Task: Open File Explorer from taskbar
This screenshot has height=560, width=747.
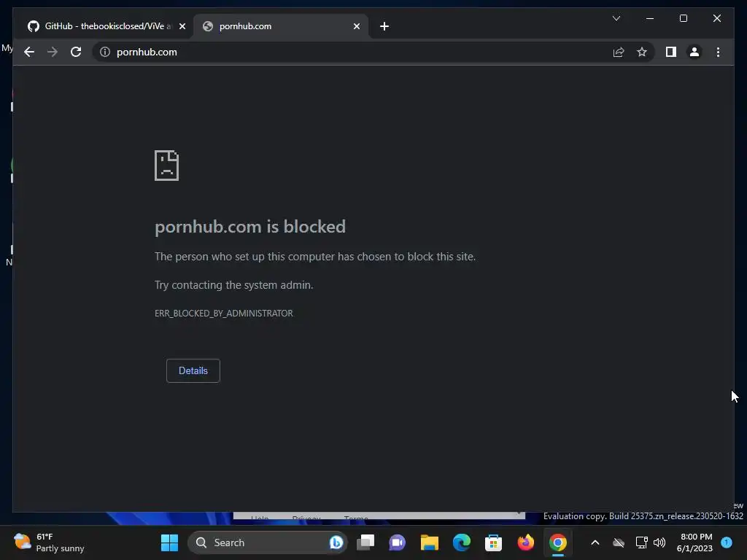Action: [429, 542]
